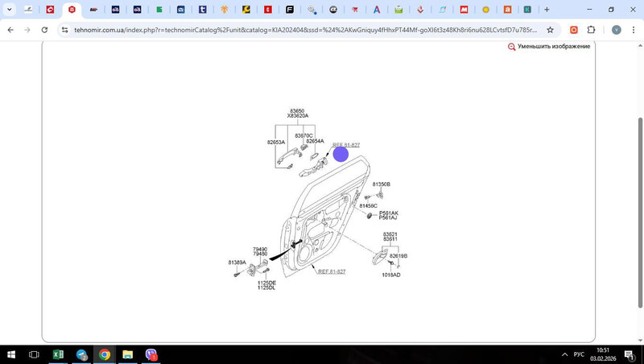Select part number 82653A on diagram

point(276,143)
